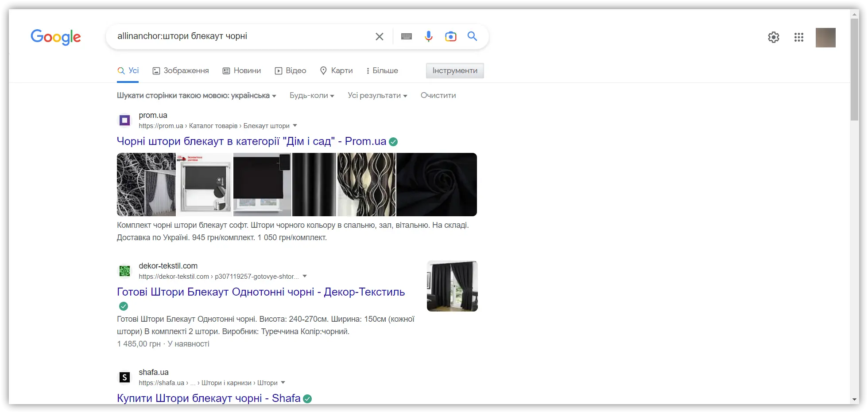Image resolution: width=868 pixels, height=413 pixels.
Task: Open the roller blind with red label thumbnail
Action: (204, 184)
